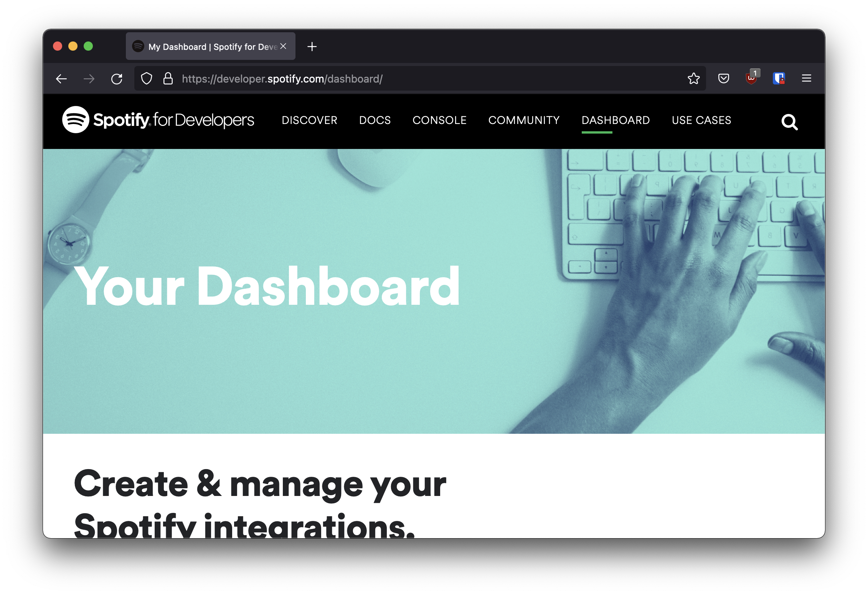Navigate to DASHBOARD section

(x=614, y=121)
